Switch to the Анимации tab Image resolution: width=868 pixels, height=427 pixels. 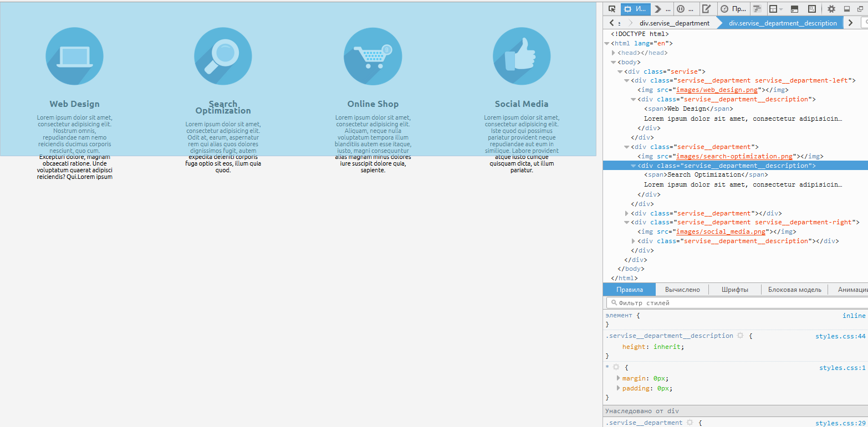(848, 290)
